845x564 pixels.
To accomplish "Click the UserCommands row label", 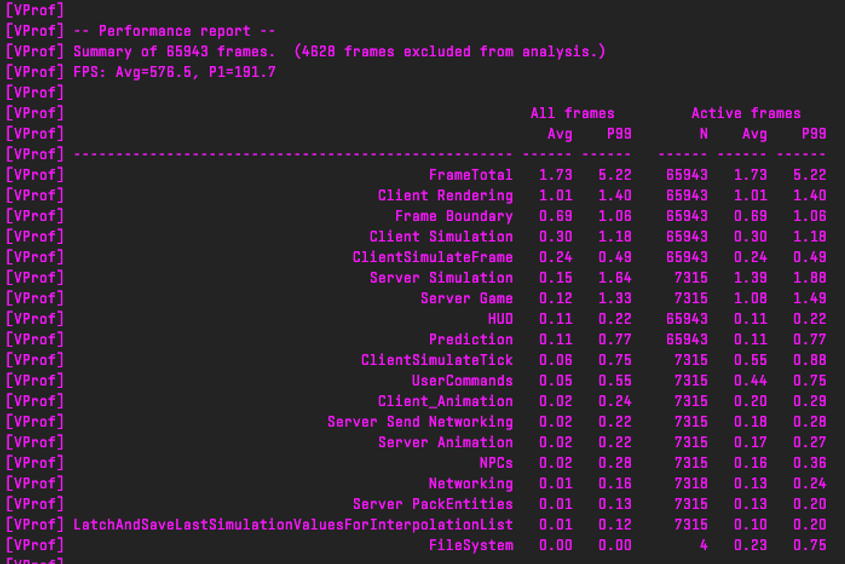I will (462, 381).
